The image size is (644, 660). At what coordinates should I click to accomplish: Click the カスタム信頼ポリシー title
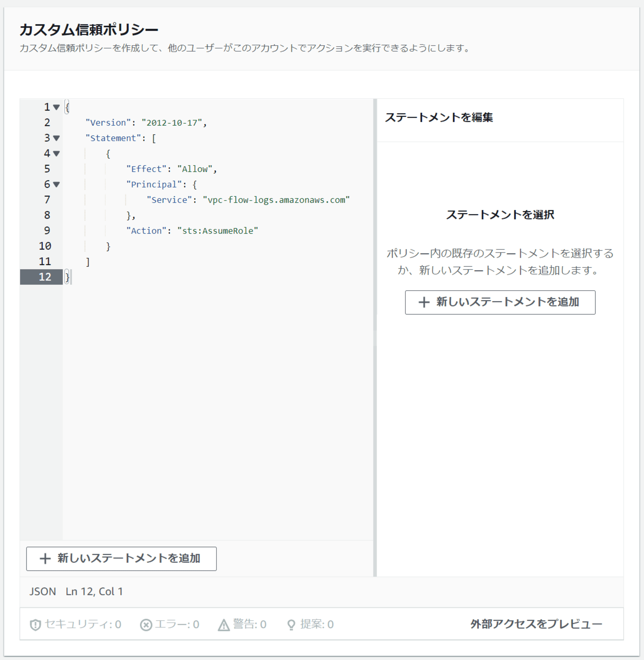(89, 30)
